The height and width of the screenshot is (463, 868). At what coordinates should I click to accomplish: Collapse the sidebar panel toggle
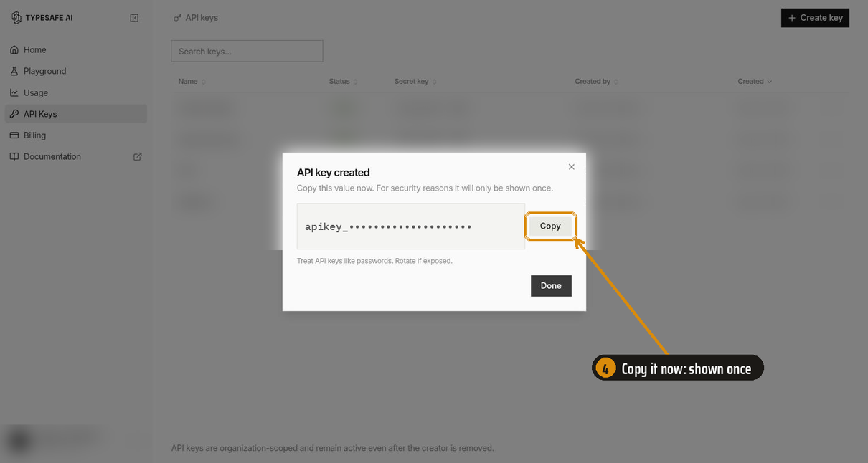(134, 18)
